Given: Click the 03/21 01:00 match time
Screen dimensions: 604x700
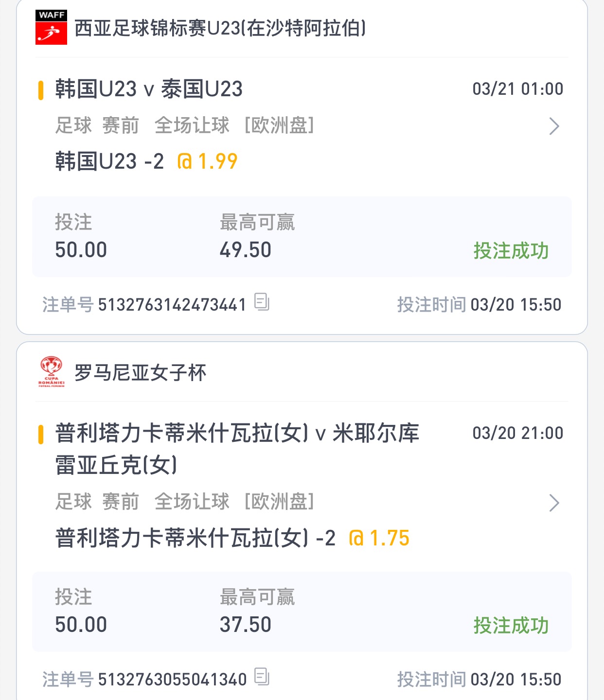Looking at the screenshot, I should (518, 89).
